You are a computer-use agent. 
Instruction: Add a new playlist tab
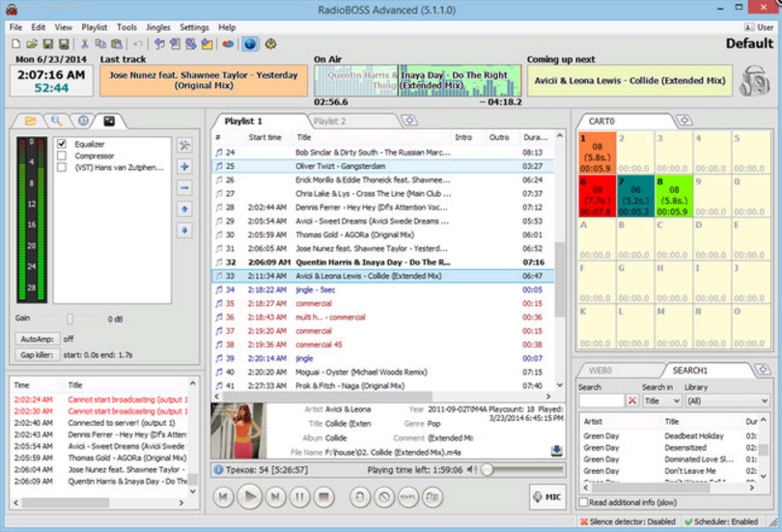coord(409,120)
